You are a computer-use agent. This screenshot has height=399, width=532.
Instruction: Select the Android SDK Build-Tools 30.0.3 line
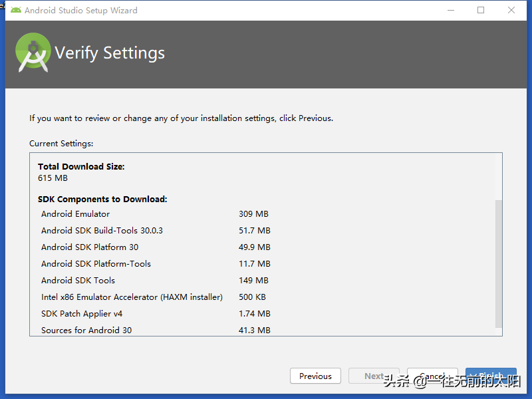pos(102,231)
